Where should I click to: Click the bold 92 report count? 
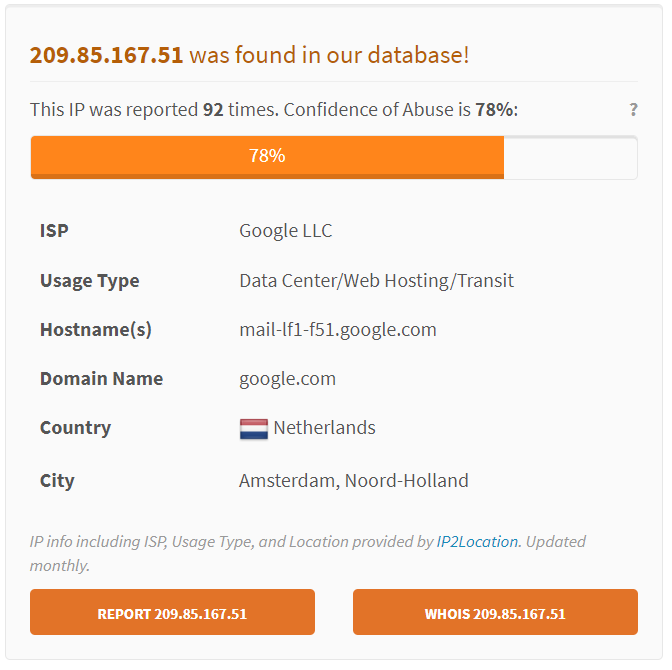point(213,109)
